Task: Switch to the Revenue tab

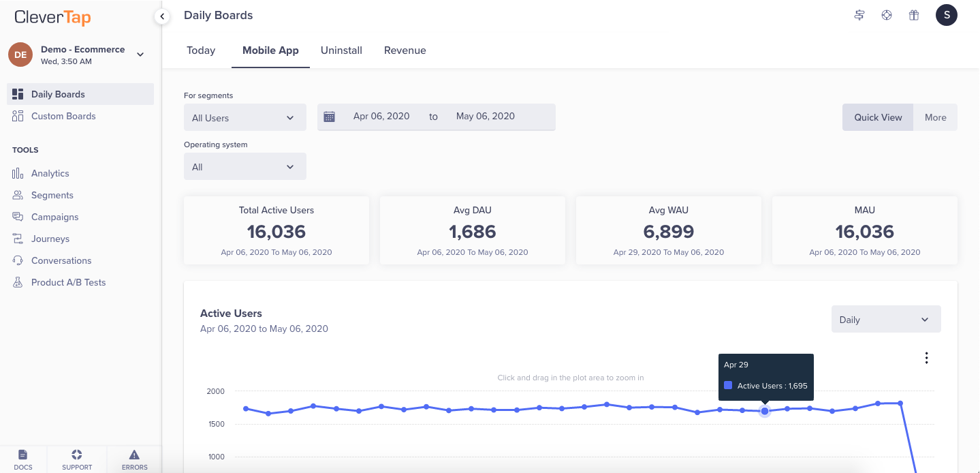Action: point(405,50)
